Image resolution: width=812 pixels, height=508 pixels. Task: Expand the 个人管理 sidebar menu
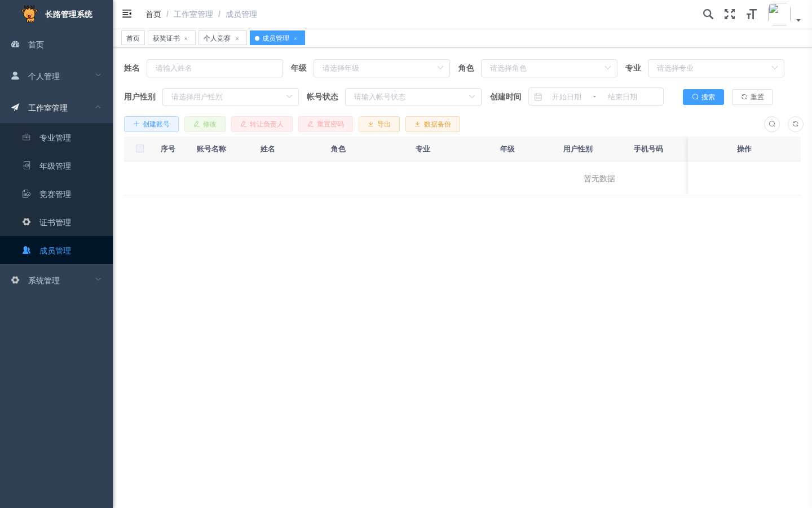pyautogui.click(x=56, y=76)
